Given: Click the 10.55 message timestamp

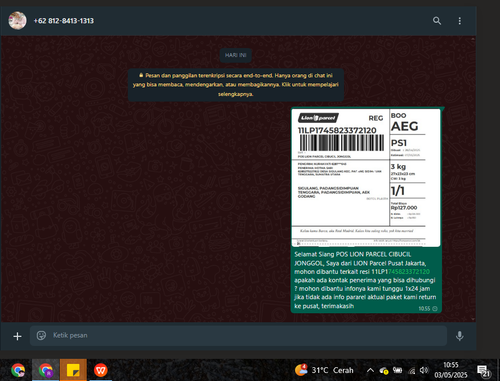Looking at the screenshot, I should pos(424,309).
